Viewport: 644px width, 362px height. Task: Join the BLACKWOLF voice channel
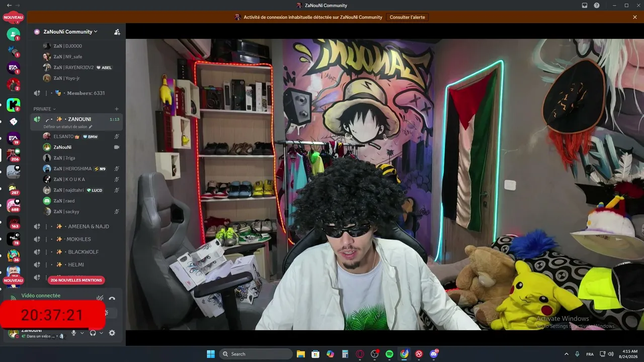click(x=76, y=252)
